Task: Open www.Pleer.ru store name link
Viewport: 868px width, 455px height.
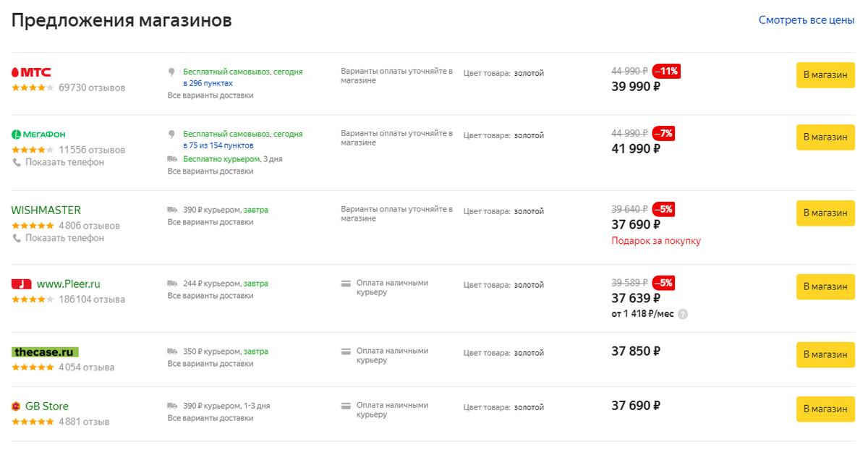Action: coord(69,284)
